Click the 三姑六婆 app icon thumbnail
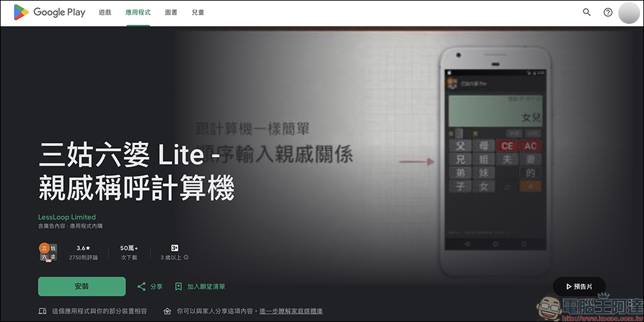 pos(48,252)
